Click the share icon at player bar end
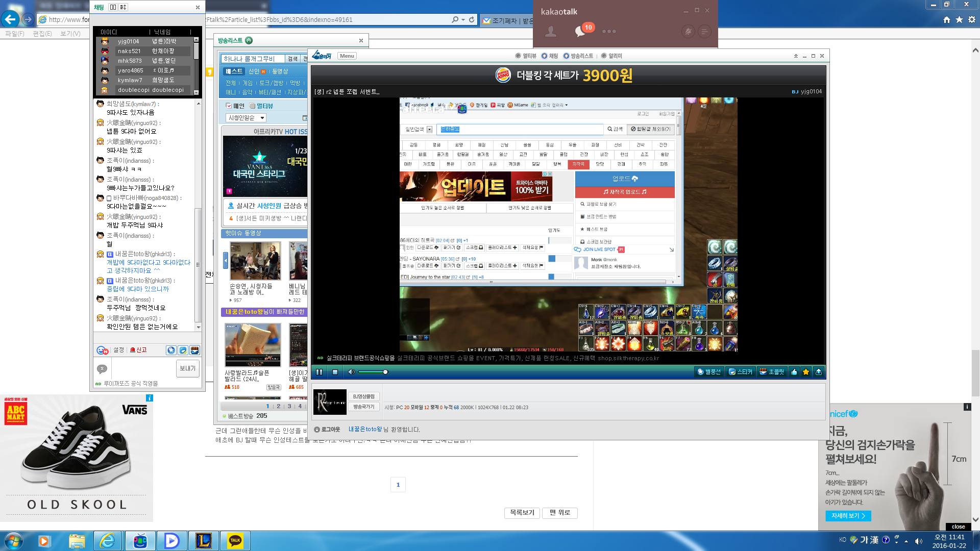The image size is (980, 551). pyautogui.click(x=818, y=372)
